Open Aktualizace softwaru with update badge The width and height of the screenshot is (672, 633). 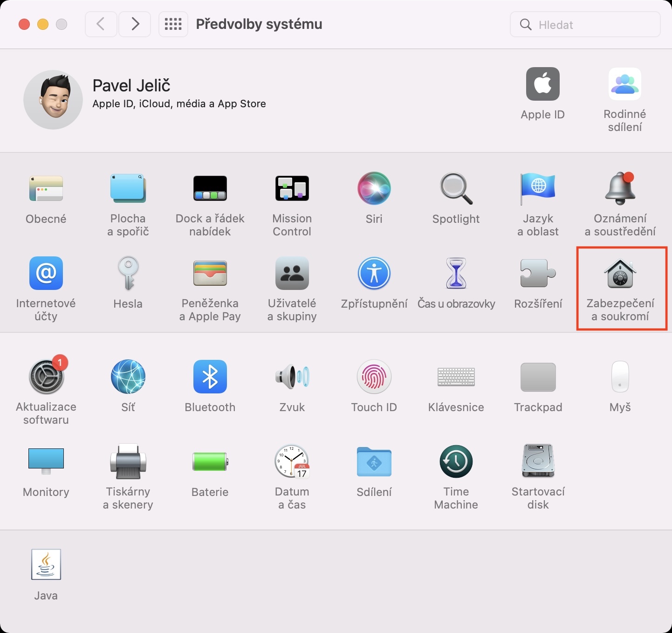[x=46, y=377]
